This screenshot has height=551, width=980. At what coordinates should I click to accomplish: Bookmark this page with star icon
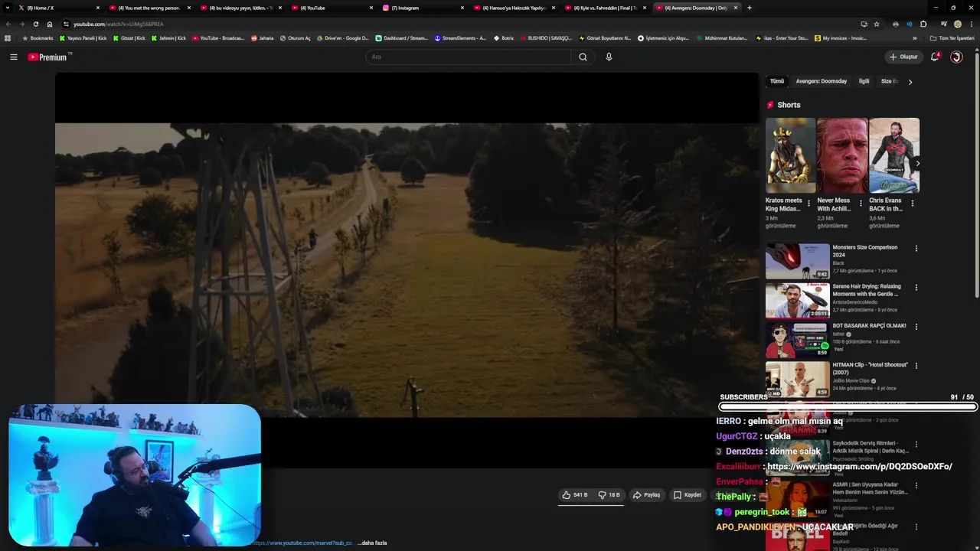(877, 24)
